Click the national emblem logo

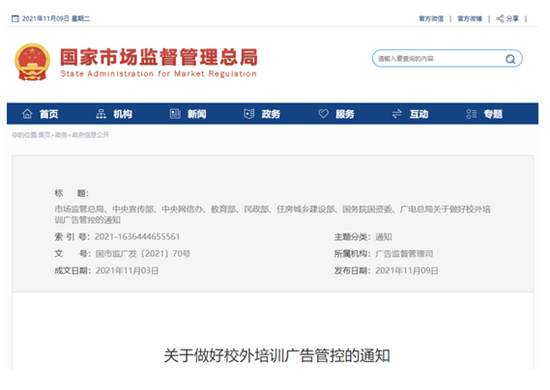[32, 62]
